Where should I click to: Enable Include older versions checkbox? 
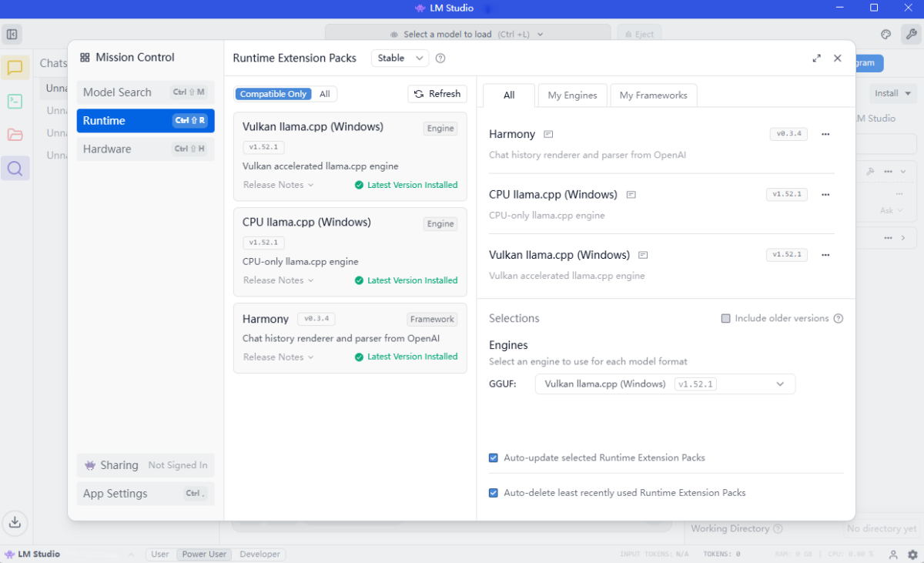725,319
